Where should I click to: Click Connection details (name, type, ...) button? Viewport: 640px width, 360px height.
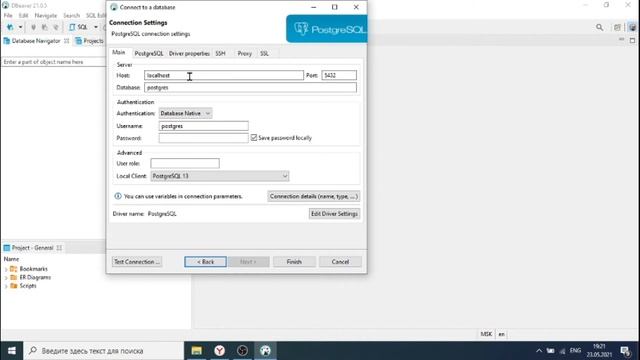click(314, 196)
